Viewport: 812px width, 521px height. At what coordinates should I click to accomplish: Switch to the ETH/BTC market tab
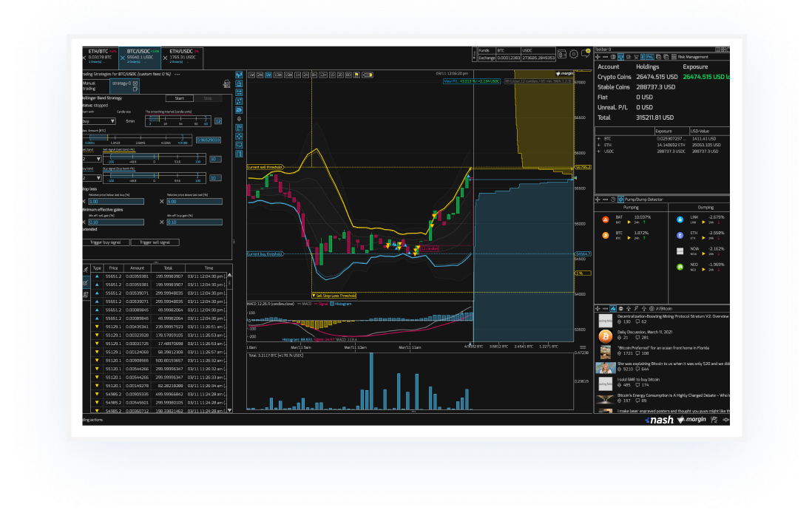(x=101, y=58)
